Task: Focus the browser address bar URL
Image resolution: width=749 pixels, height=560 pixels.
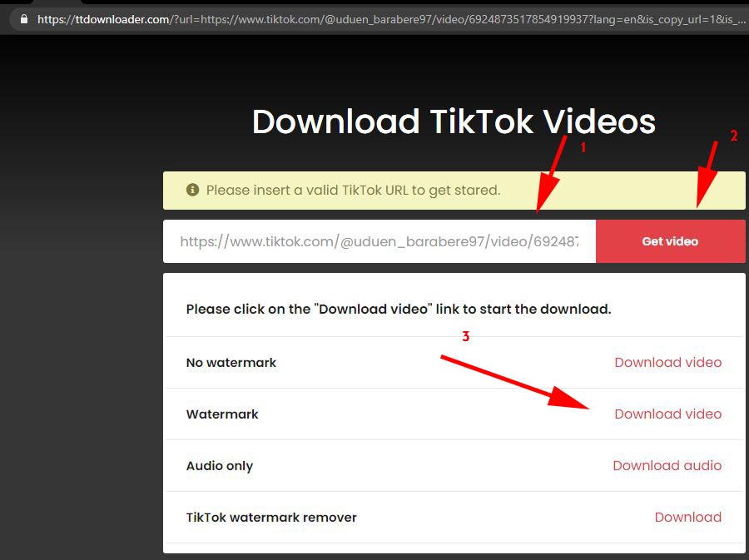Action: (x=391, y=20)
